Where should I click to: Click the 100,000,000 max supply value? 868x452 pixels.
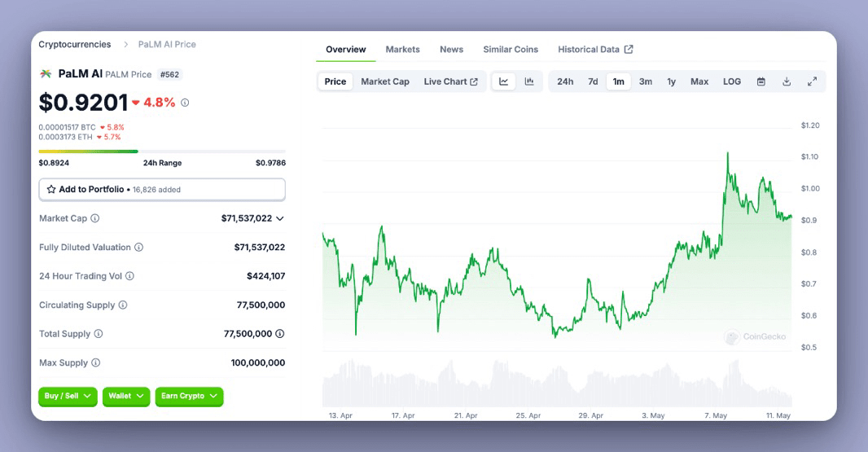(258, 362)
